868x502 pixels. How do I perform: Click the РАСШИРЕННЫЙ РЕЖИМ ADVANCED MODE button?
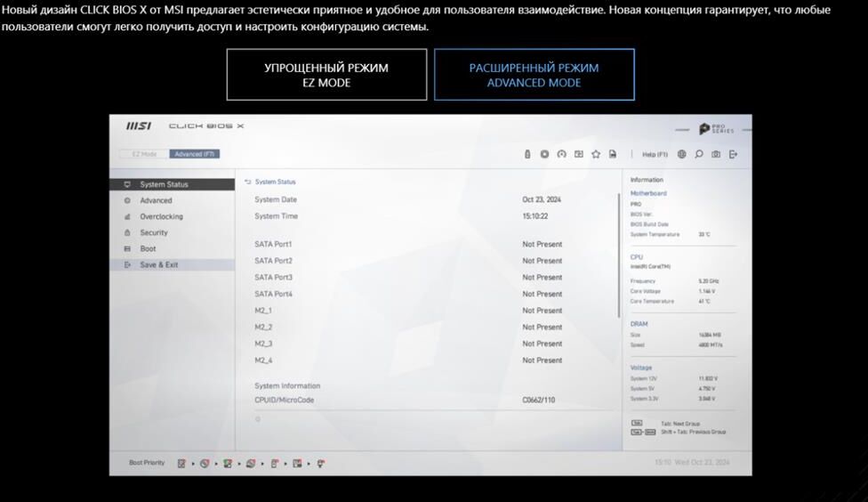pos(534,75)
